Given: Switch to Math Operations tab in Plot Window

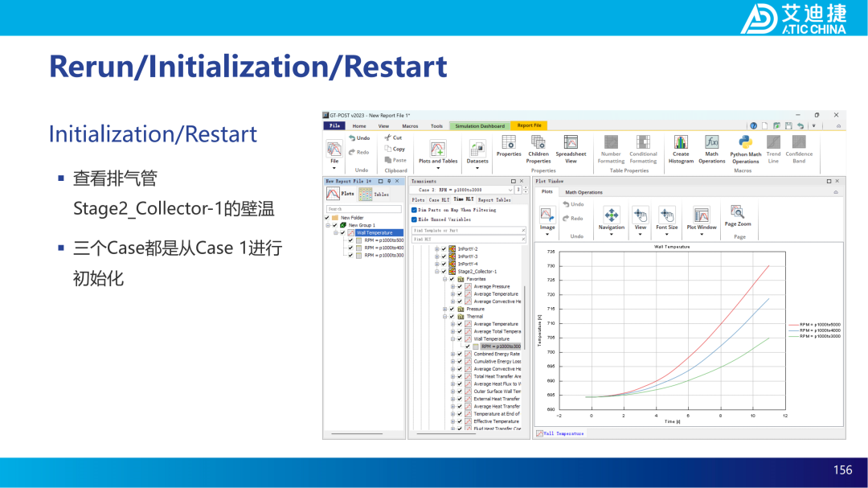Looking at the screenshot, I should pos(584,192).
